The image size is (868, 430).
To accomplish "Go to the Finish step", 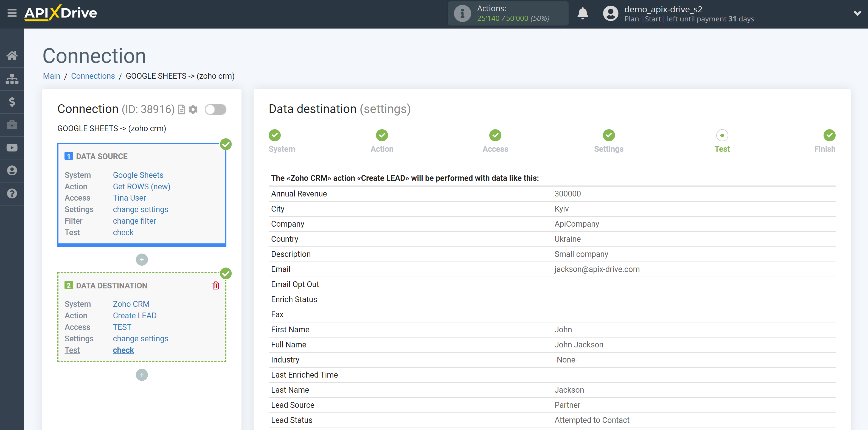I will pos(829,135).
